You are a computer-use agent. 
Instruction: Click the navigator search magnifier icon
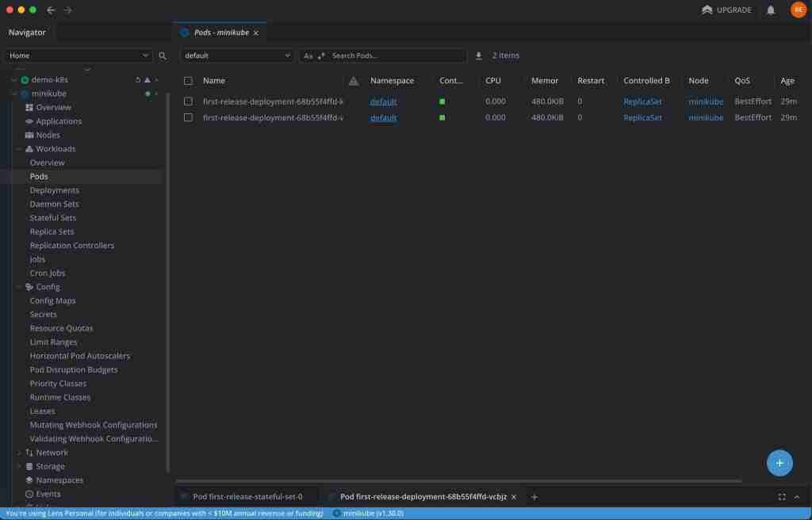pyautogui.click(x=163, y=56)
